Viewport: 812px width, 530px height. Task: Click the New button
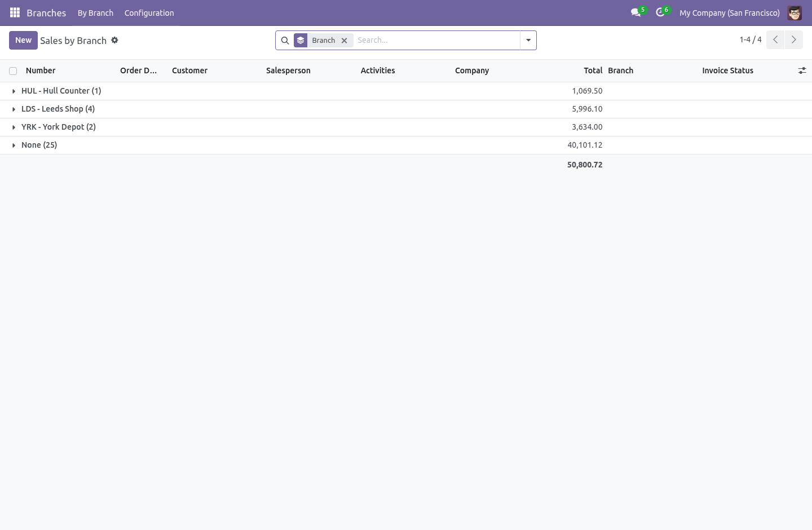(23, 40)
